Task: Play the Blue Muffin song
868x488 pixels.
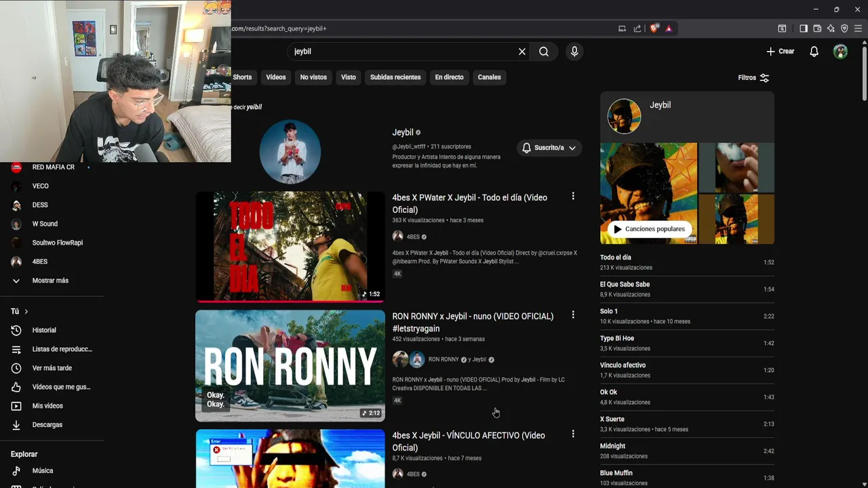Action: pyautogui.click(x=687, y=477)
